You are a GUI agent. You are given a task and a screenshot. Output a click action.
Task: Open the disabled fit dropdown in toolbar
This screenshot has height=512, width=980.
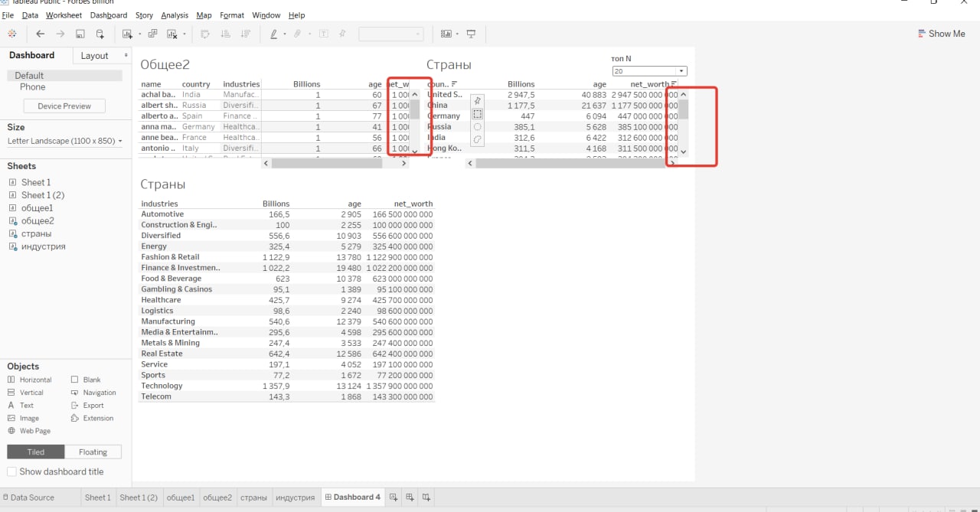[390, 34]
